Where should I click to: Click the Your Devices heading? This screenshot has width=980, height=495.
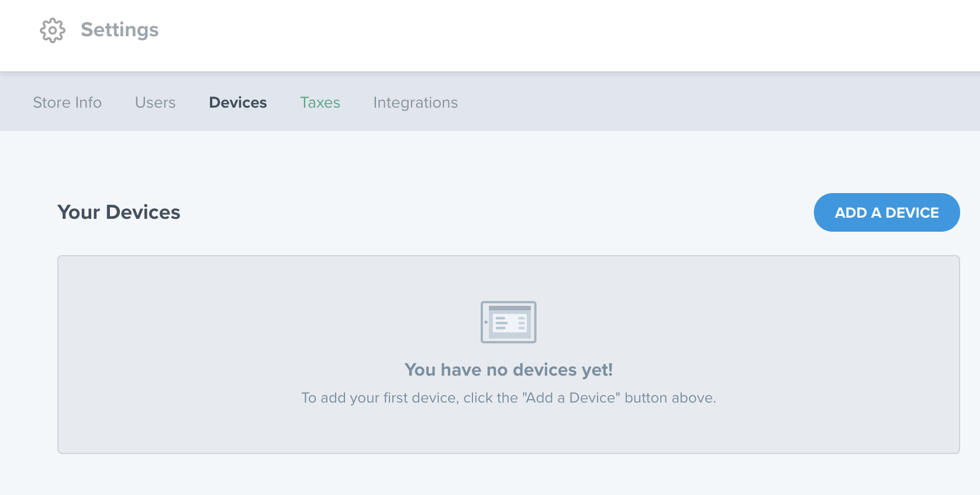pyautogui.click(x=119, y=212)
